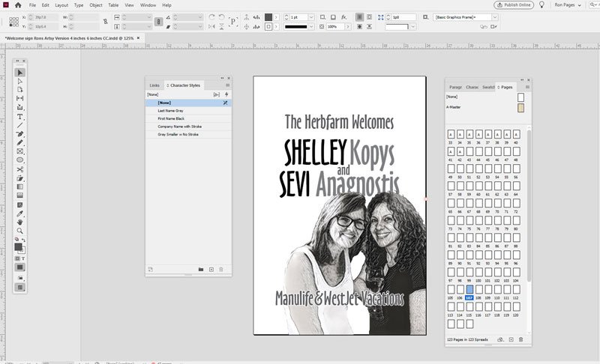
Task: Switch to the Swatches panel tab
Action: tap(488, 87)
